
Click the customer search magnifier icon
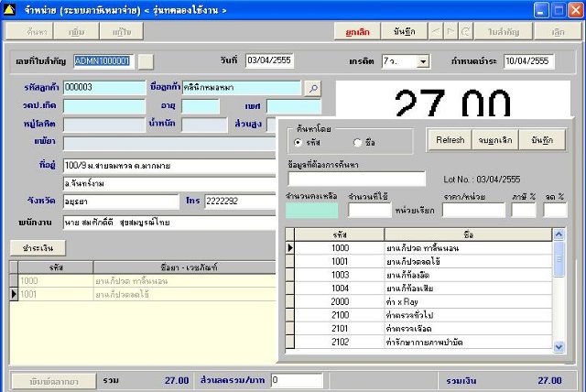click(x=313, y=88)
